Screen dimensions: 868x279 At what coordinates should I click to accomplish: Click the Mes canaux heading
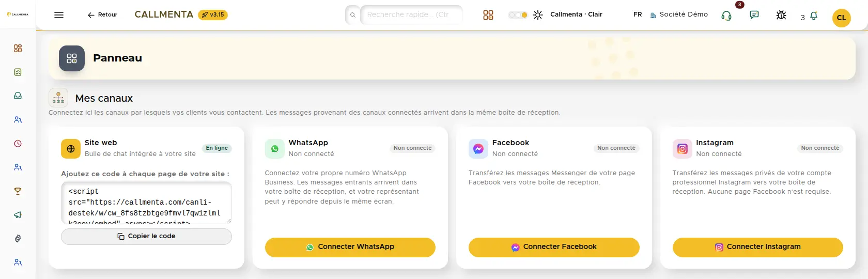tap(104, 98)
